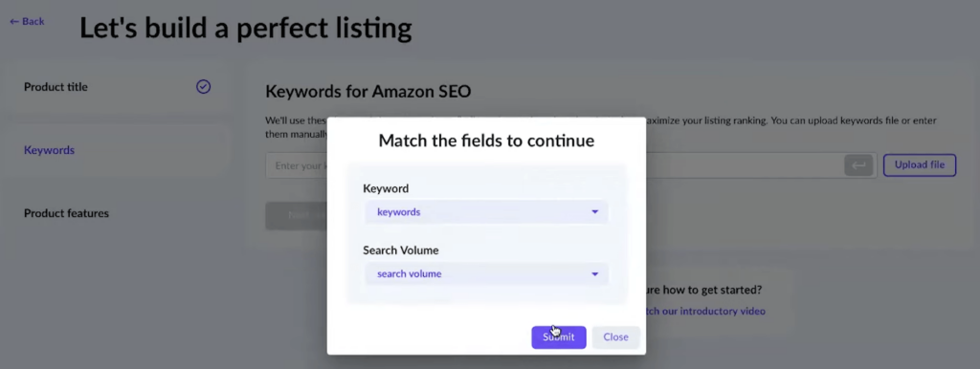Image resolution: width=980 pixels, height=369 pixels.
Task: Click the Let's build a perfect listing title
Action: coord(246,29)
